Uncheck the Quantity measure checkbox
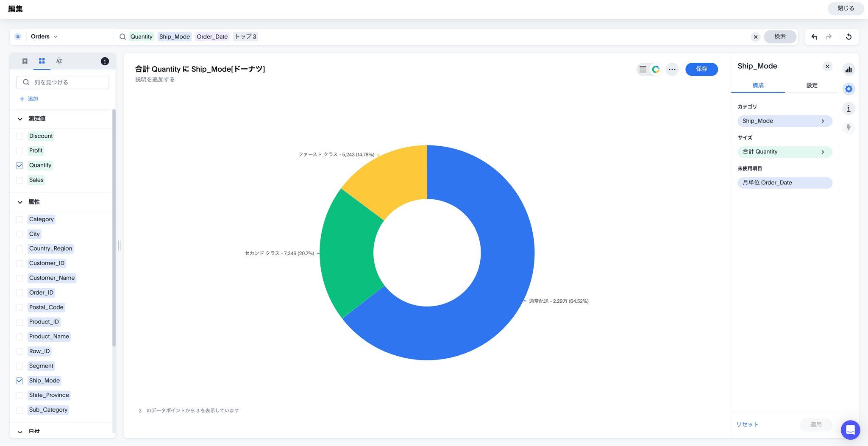Viewport: 868px width, 446px height. pyautogui.click(x=19, y=165)
